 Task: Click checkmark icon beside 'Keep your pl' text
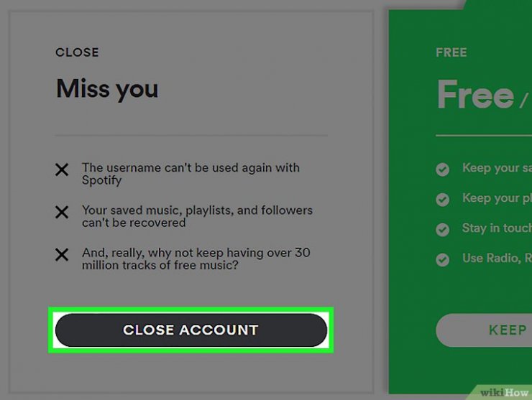click(443, 200)
